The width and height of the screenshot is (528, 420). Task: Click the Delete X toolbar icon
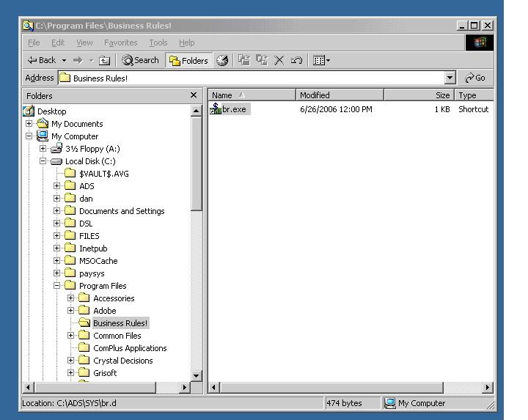(x=279, y=61)
